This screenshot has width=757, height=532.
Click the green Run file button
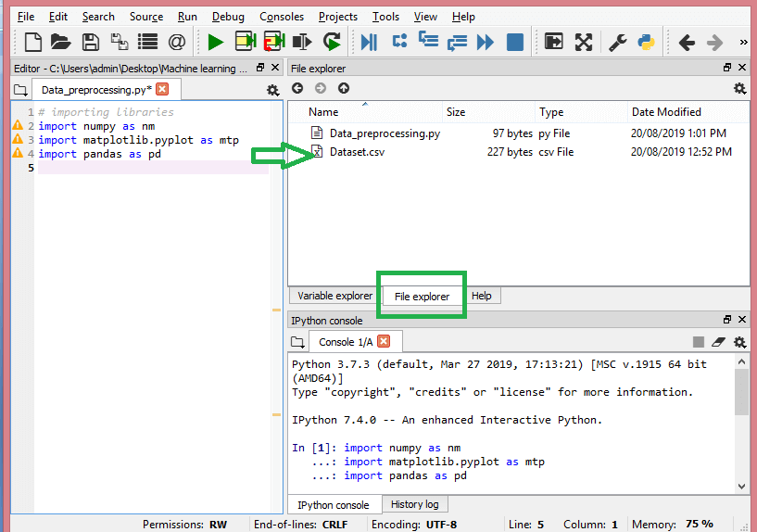pos(216,42)
